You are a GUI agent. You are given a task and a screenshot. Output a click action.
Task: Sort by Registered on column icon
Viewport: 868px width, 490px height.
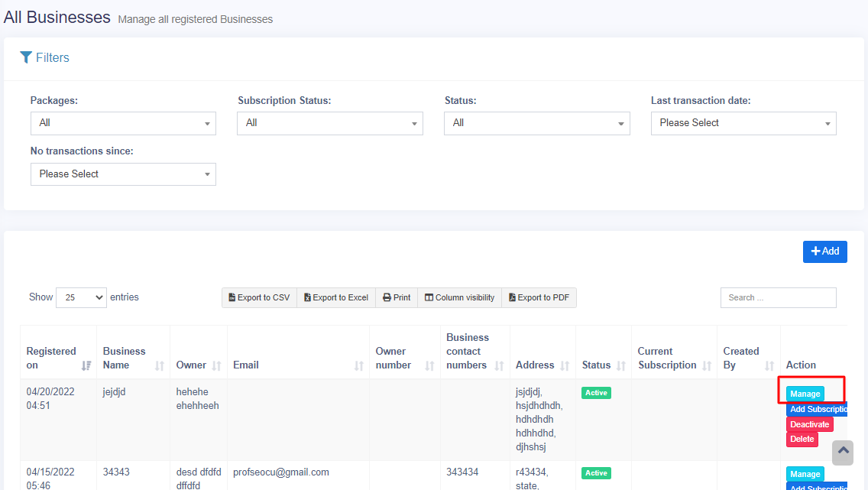tap(86, 365)
